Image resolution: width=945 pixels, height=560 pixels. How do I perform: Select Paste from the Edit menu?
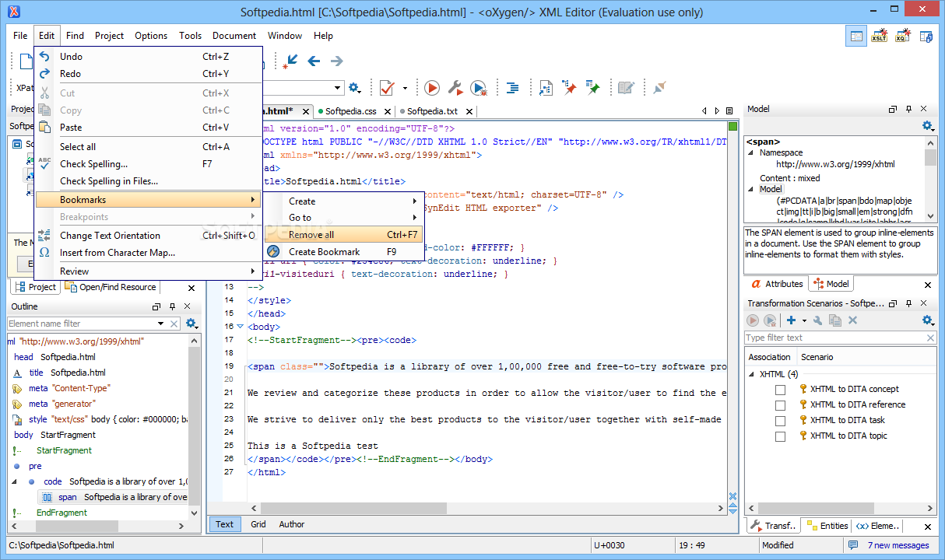tap(147, 128)
